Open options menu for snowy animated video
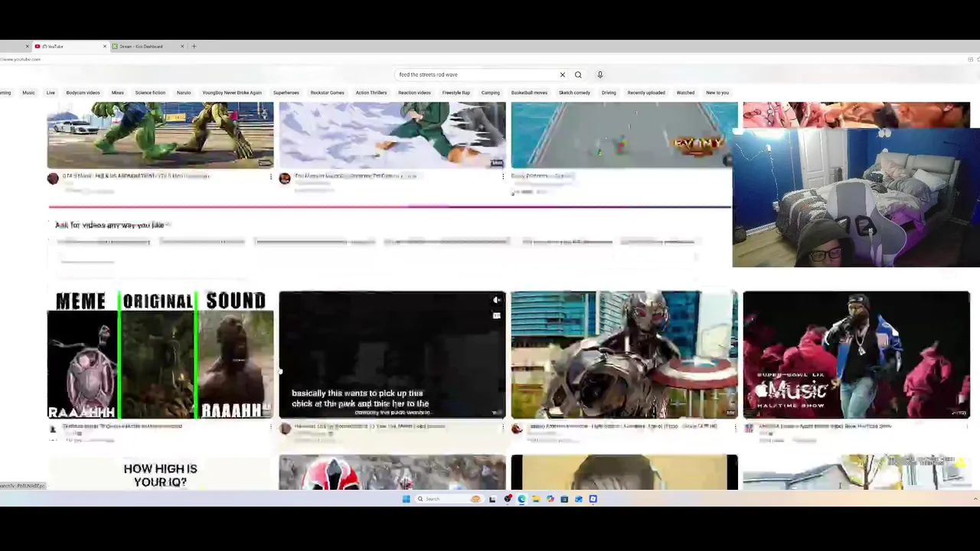 click(x=503, y=177)
